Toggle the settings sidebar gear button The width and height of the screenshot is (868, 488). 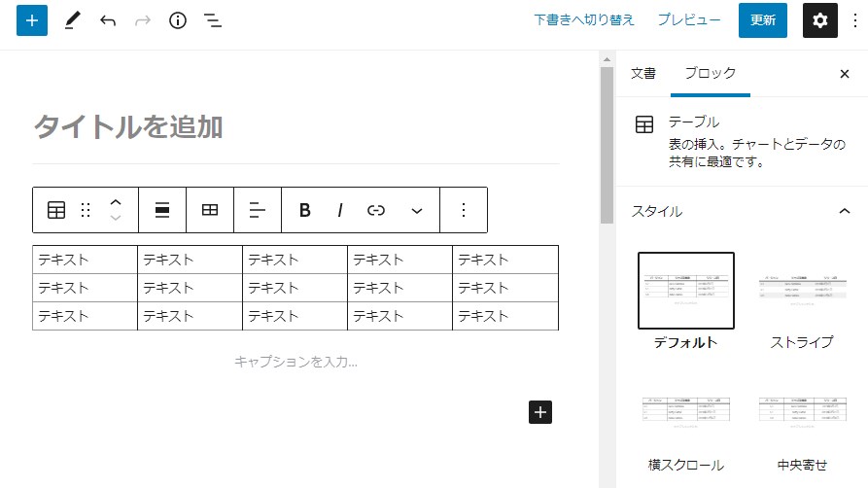819,20
